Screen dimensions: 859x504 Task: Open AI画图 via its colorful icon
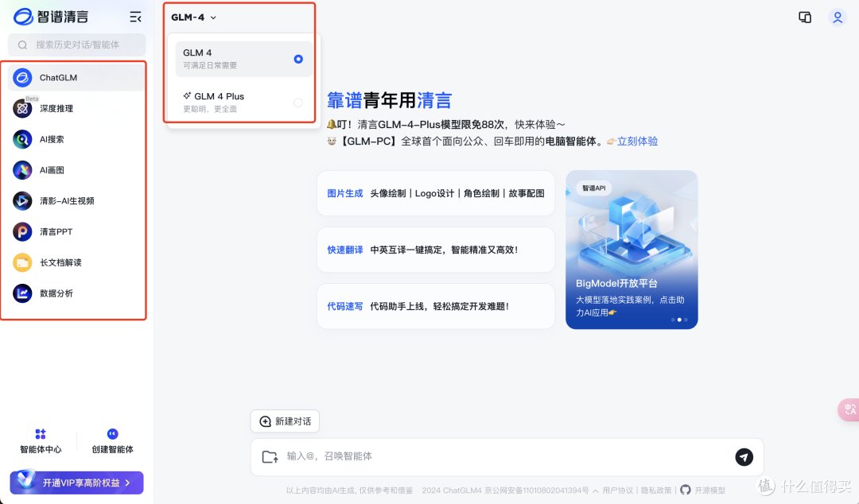point(22,170)
